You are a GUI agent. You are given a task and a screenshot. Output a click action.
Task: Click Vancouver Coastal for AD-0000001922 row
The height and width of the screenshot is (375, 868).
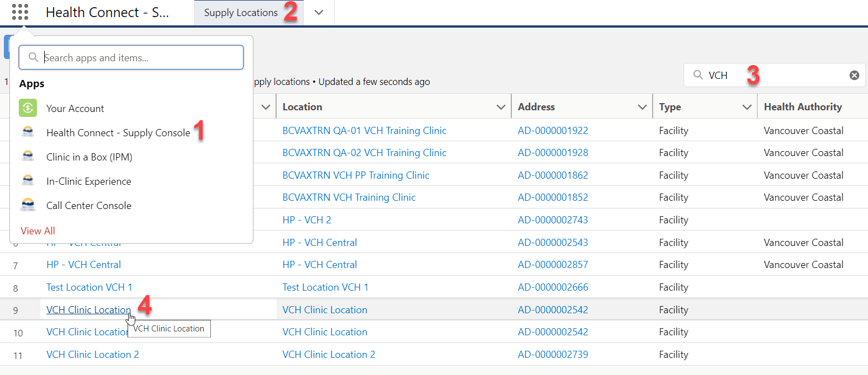(803, 131)
